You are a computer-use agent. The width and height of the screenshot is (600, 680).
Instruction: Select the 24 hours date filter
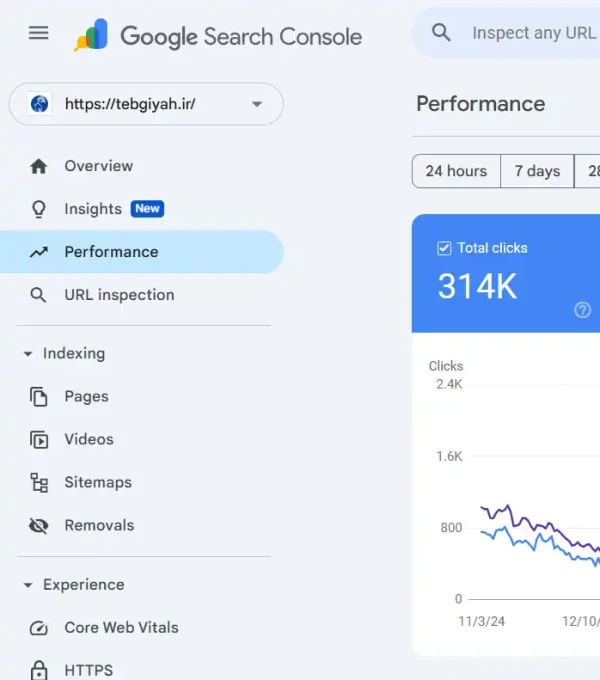[x=456, y=171]
